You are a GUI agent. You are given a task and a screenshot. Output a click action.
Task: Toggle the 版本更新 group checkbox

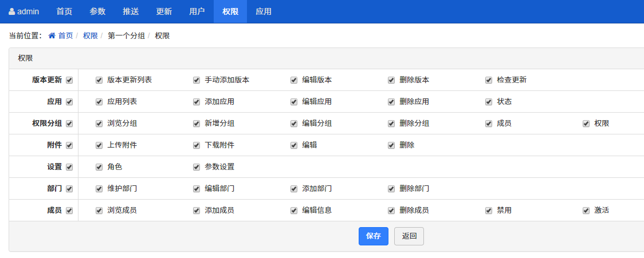(x=69, y=80)
